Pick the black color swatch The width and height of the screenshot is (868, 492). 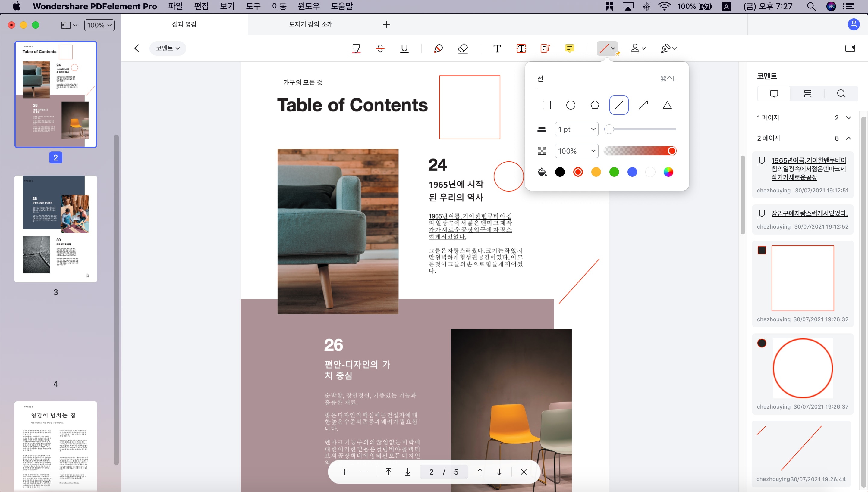(560, 172)
